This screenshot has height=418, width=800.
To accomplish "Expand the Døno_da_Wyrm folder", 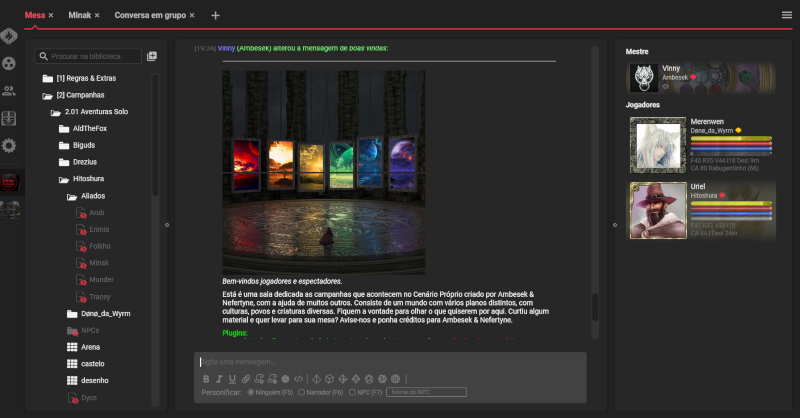I will (x=99, y=313).
